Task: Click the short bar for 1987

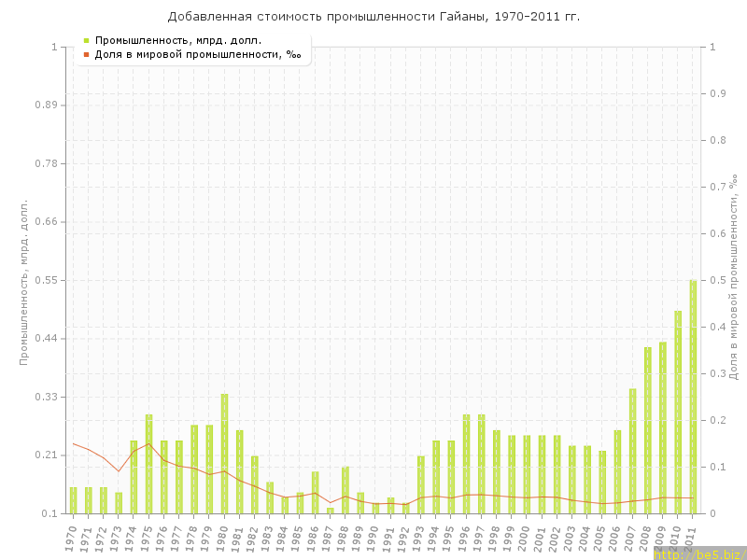Action: pyautogui.click(x=330, y=510)
